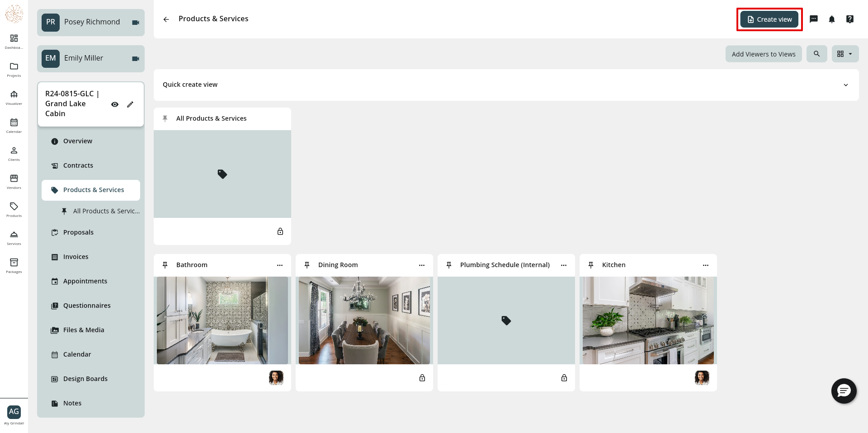Start video call with Posey Richmond
The height and width of the screenshot is (433, 868).
pyautogui.click(x=136, y=23)
